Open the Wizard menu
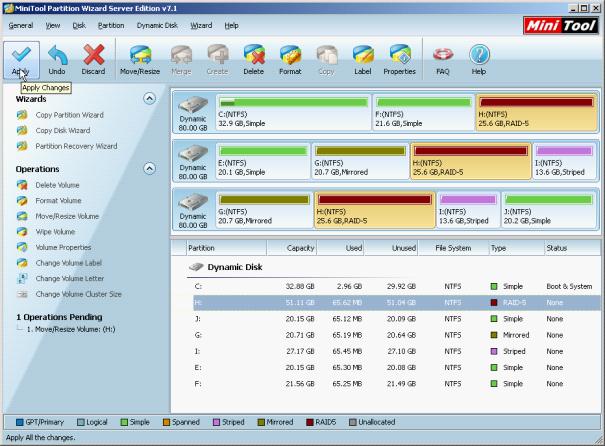 [x=201, y=25]
